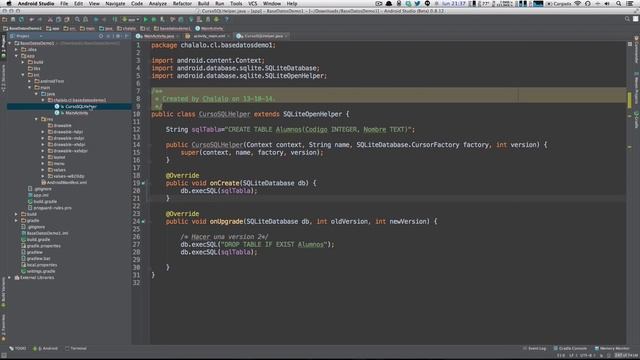Open the Terminal tool window button
The width and height of the screenshot is (640, 360).
tap(76, 349)
